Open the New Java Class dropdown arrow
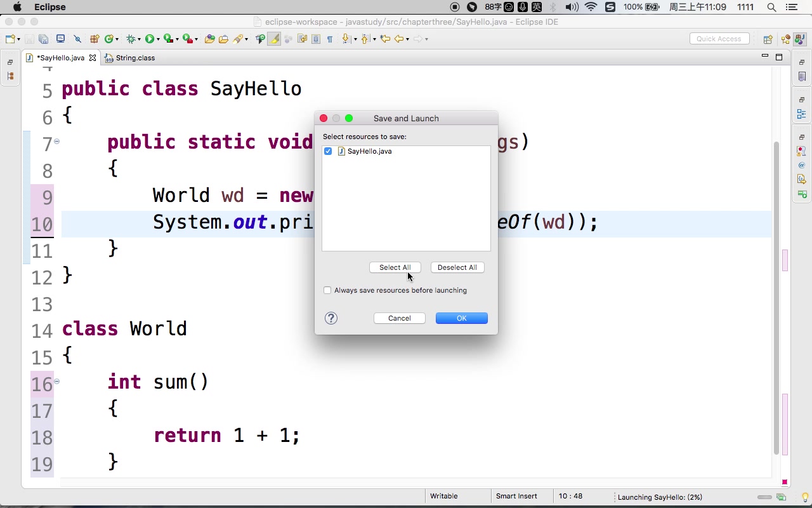The width and height of the screenshot is (812, 508). coord(117,39)
